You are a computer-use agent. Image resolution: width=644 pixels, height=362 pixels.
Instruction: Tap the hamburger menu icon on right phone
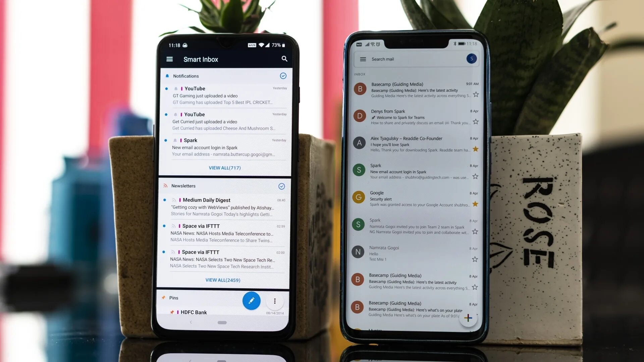click(x=362, y=59)
